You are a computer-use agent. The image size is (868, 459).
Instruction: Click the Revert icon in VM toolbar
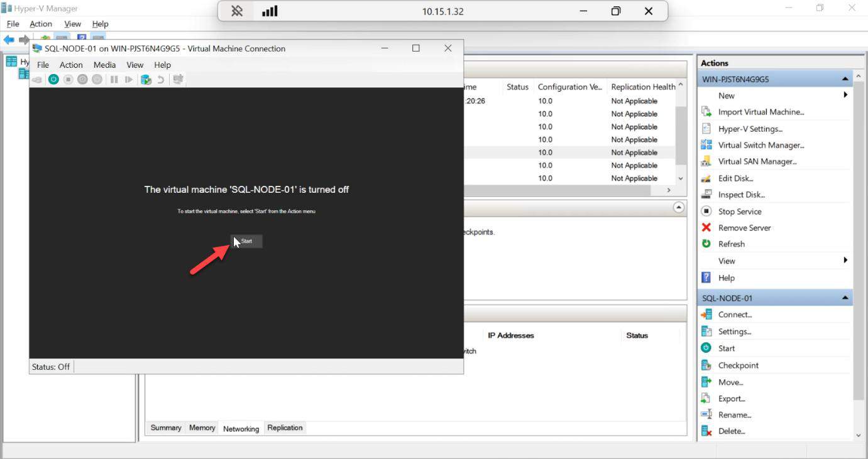pyautogui.click(x=161, y=79)
